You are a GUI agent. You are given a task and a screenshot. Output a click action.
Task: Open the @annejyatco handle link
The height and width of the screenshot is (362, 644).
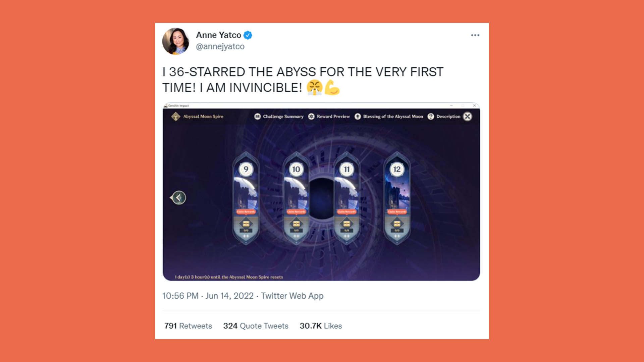[x=220, y=47]
